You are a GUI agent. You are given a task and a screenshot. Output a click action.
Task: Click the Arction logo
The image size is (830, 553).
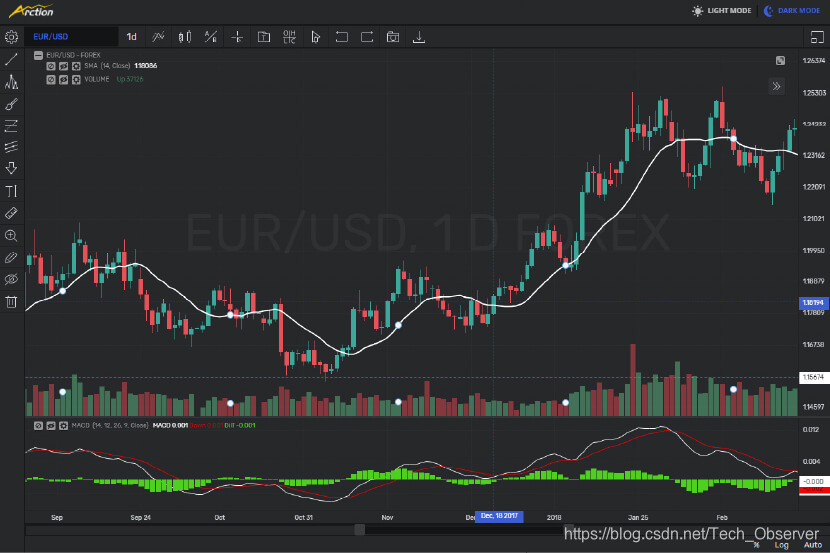coord(31,11)
